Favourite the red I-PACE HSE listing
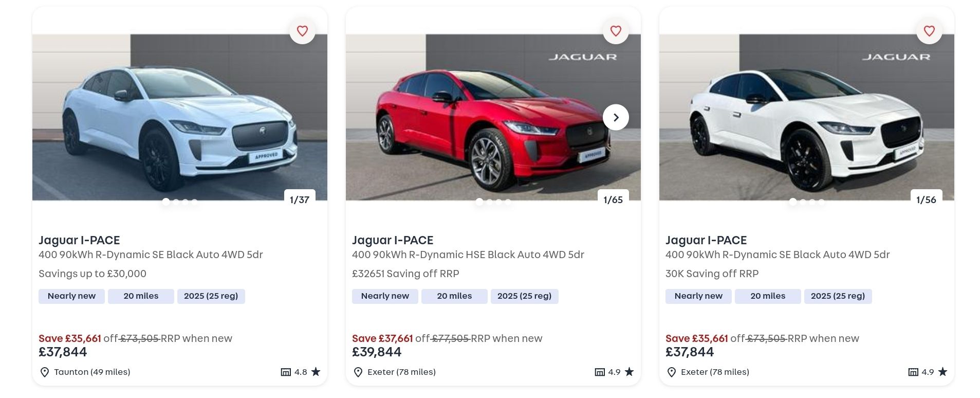 point(616,31)
